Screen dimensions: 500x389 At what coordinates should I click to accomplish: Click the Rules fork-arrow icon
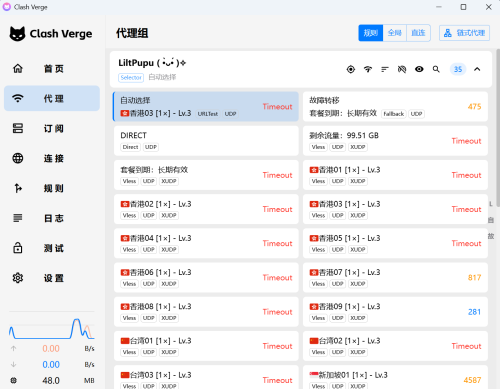[x=18, y=188]
